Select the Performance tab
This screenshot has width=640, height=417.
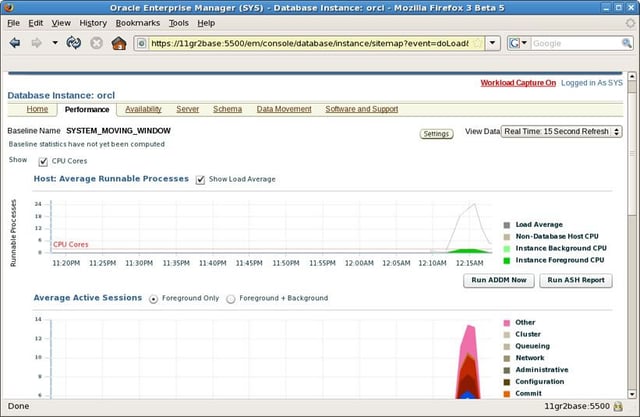87,109
